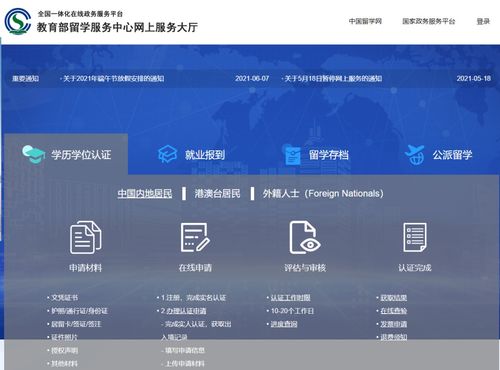Click the 其他材料 list item

[64, 363]
